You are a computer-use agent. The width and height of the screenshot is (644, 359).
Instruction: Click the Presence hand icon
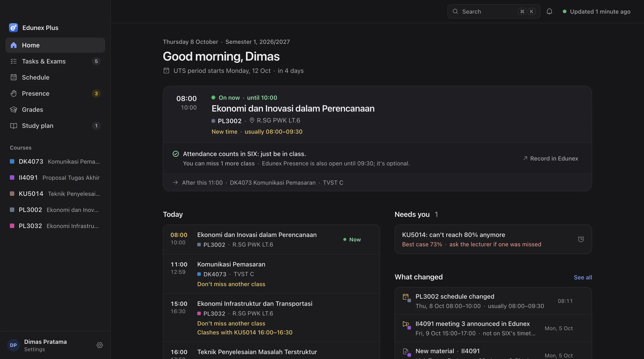pyautogui.click(x=13, y=93)
